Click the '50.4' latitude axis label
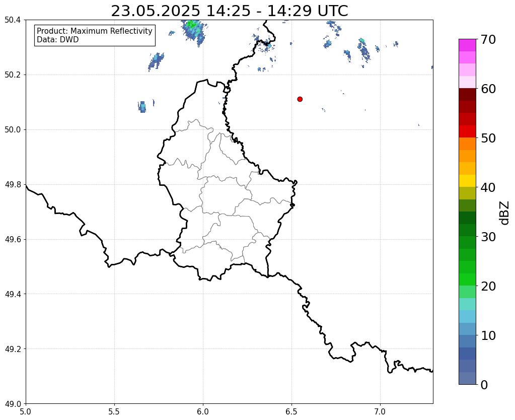Screen dimensions: 515x420 pyautogui.click(x=13, y=20)
